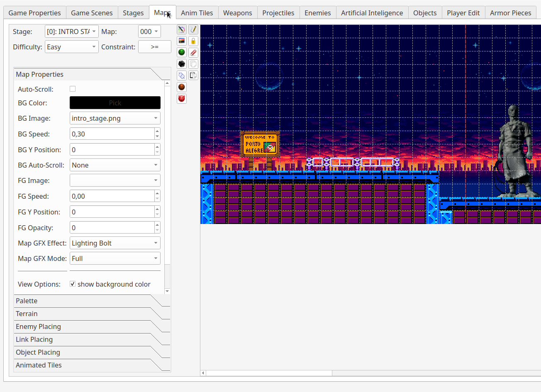Image resolution: width=541 pixels, height=392 pixels.
Task: Select the pencil draw tool
Action: [x=193, y=29]
